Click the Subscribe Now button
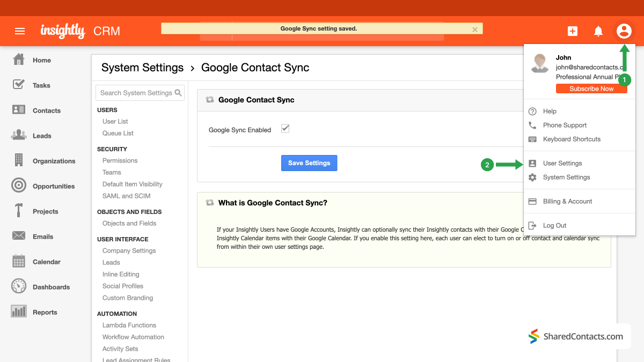The width and height of the screenshot is (644, 362). pyautogui.click(x=591, y=88)
